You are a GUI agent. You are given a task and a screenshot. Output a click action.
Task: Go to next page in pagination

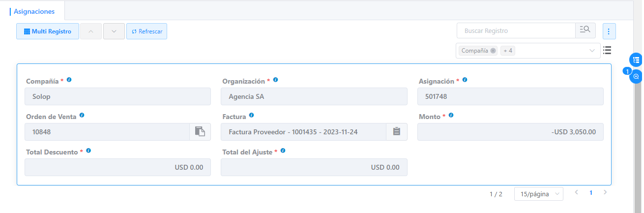605,192
